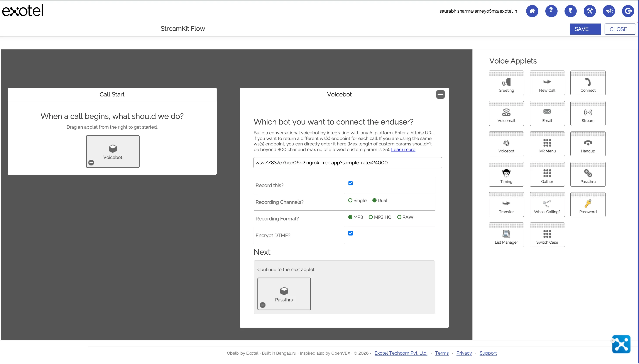Viewport: 639px width, 364px height.
Task: Choose the Transfer applet
Action: tap(506, 205)
